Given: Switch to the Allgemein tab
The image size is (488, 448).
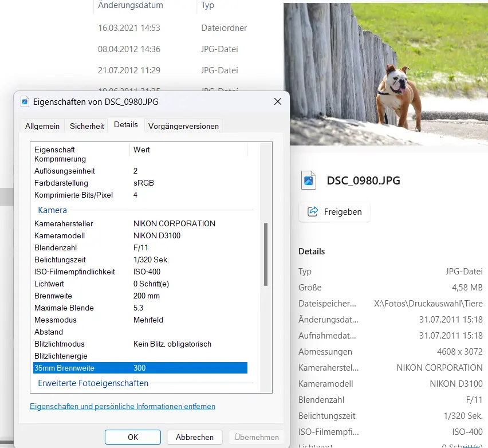Looking at the screenshot, I should 42,126.
